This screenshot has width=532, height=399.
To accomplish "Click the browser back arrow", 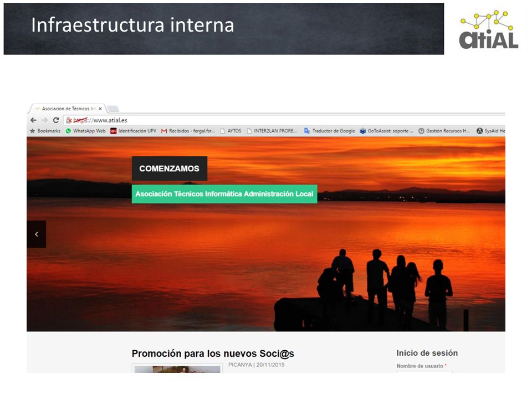I will coord(33,120).
